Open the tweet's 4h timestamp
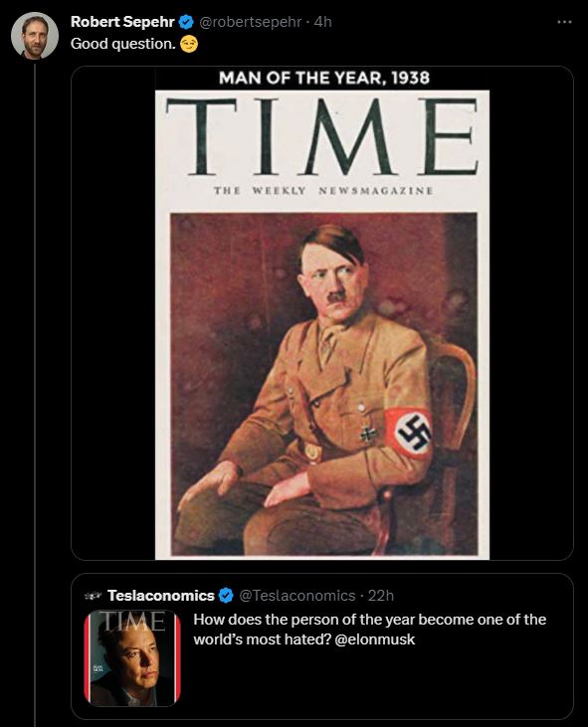Image resolution: width=588 pixels, height=727 pixels. point(322,22)
